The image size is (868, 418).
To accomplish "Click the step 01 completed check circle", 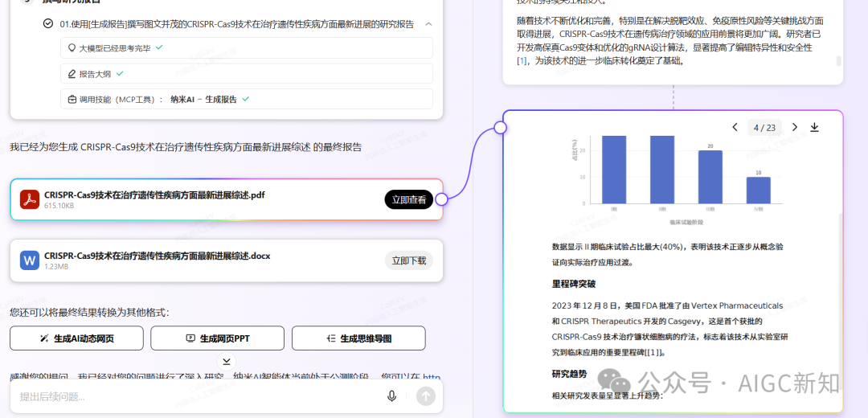I will (48, 24).
